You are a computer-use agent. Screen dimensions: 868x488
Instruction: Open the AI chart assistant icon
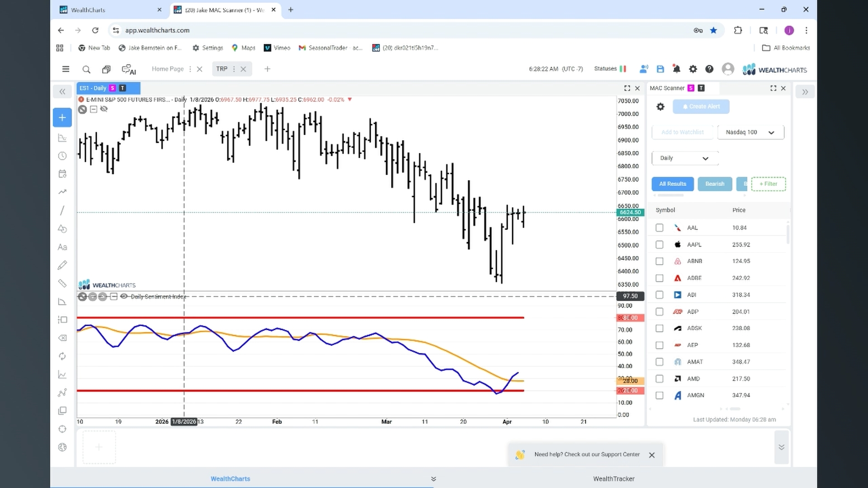[x=129, y=69]
